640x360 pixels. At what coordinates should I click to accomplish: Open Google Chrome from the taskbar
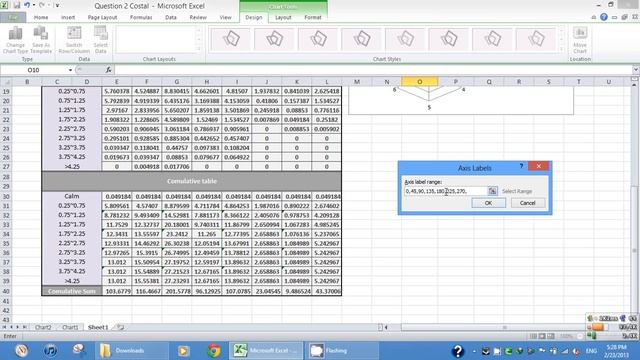click(x=213, y=351)
